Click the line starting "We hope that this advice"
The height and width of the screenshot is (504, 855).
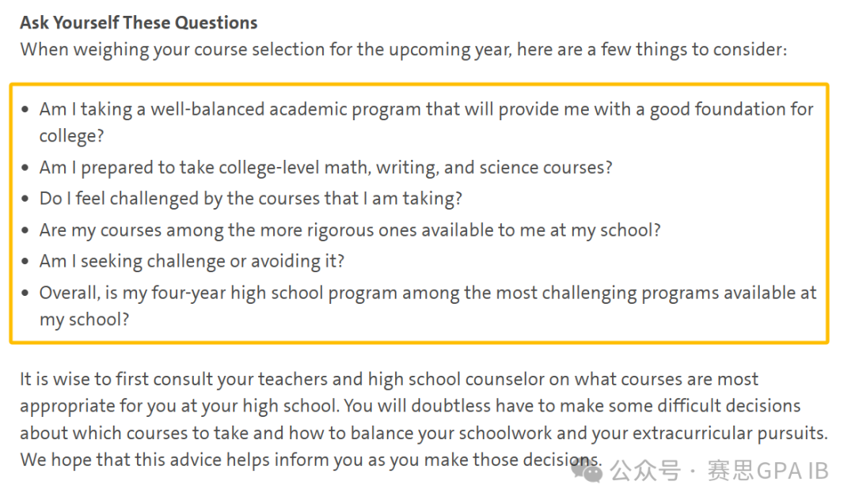coord(310,460)
